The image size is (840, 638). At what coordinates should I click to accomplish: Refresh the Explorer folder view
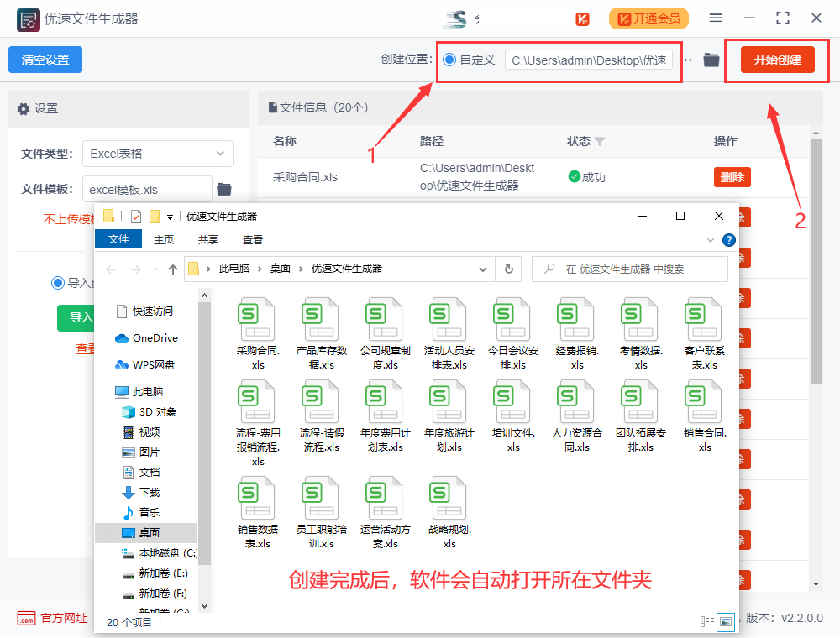[509, 269]
